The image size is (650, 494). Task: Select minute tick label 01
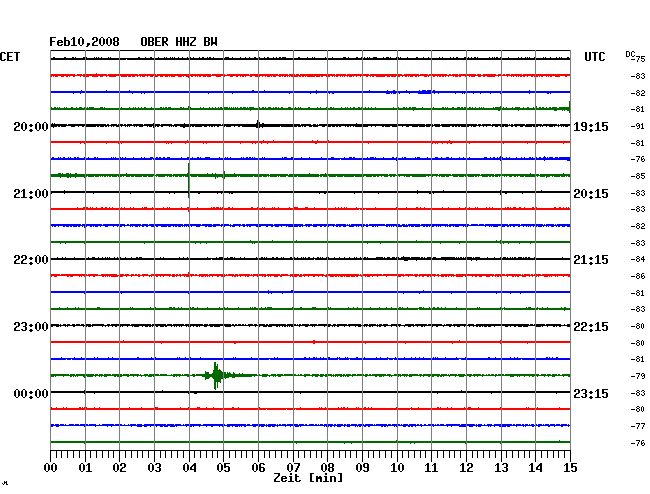click(85, 468)
